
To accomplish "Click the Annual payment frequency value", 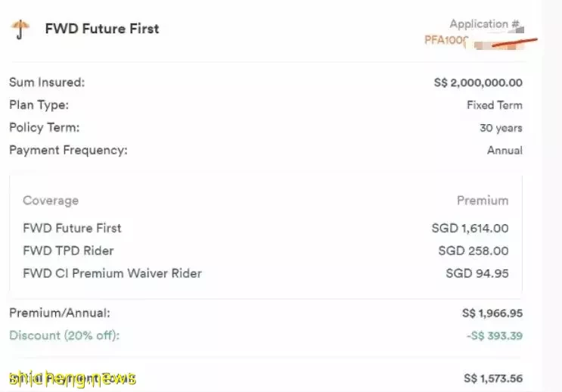I will click(x=505, y=151).
